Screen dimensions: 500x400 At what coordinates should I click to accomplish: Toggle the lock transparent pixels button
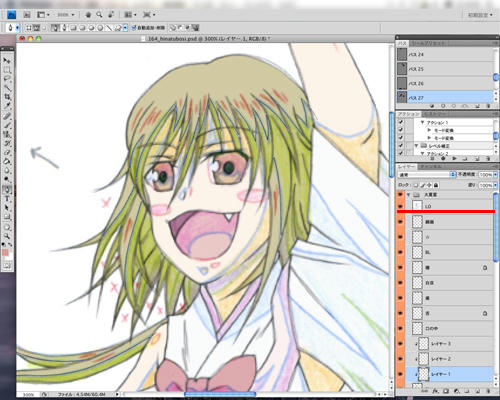[x=416, y=185]
